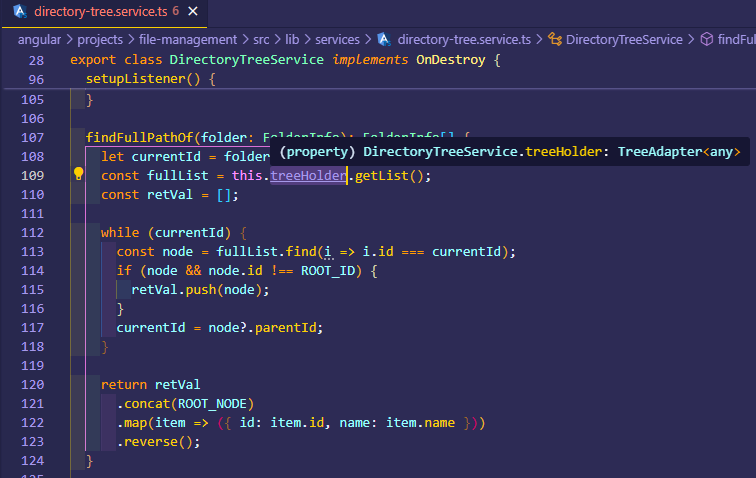Click the DirectoryTreeService class icon in breadcrumbs
The image size is (756, 478).
555,40
